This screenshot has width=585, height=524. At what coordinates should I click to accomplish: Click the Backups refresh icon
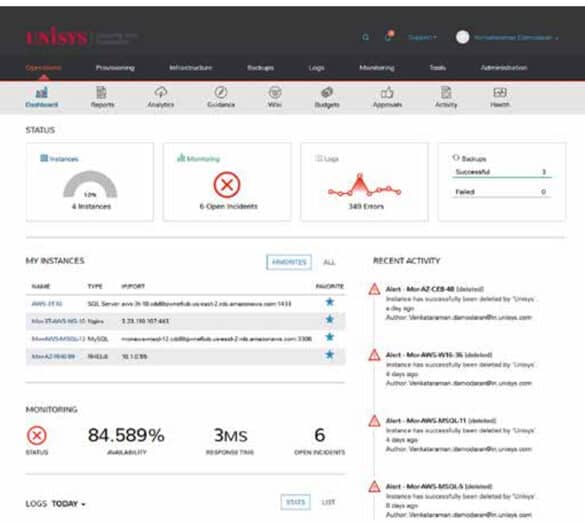coord(456,157)
